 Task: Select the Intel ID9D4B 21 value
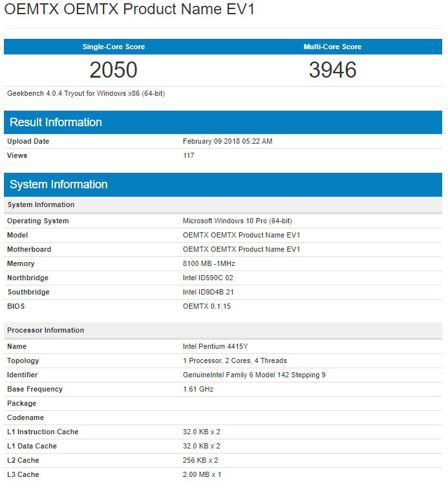[208, 293]
